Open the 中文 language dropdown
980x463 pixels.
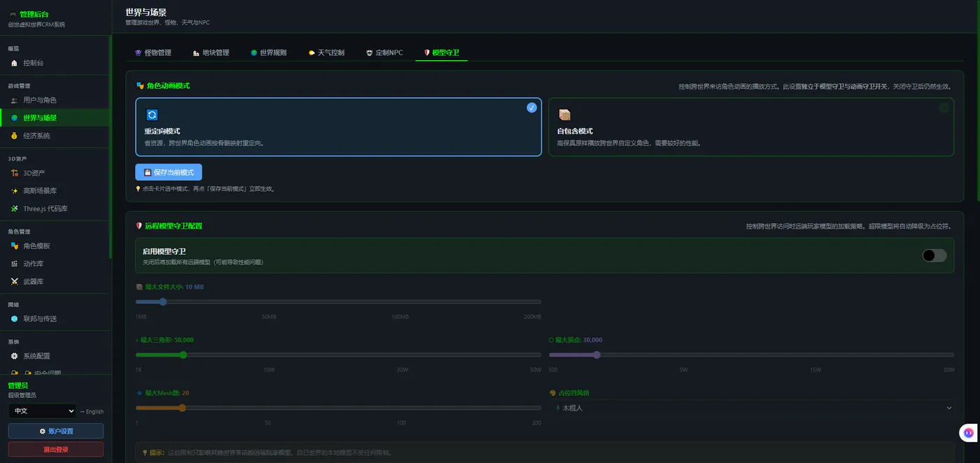[x=41, y=411]
